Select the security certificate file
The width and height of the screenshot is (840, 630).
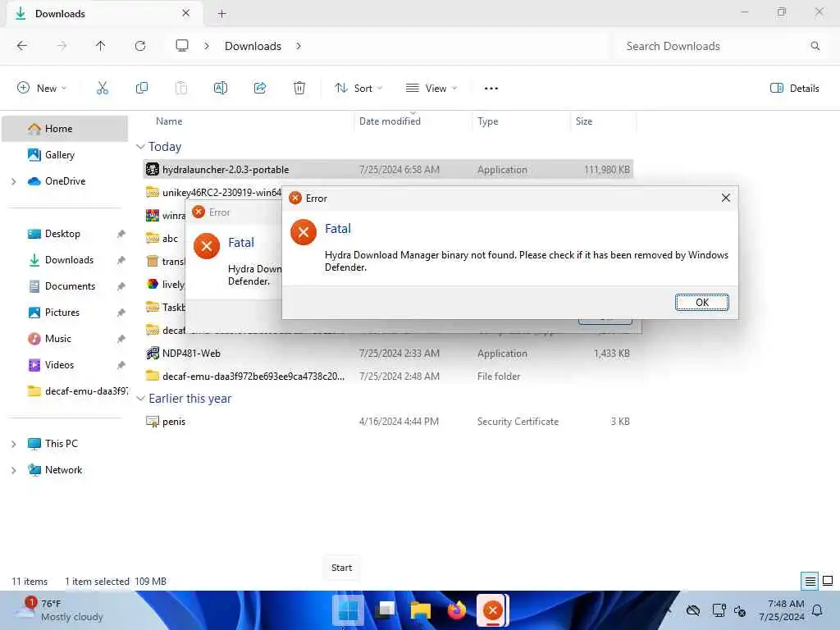point(388,422)
